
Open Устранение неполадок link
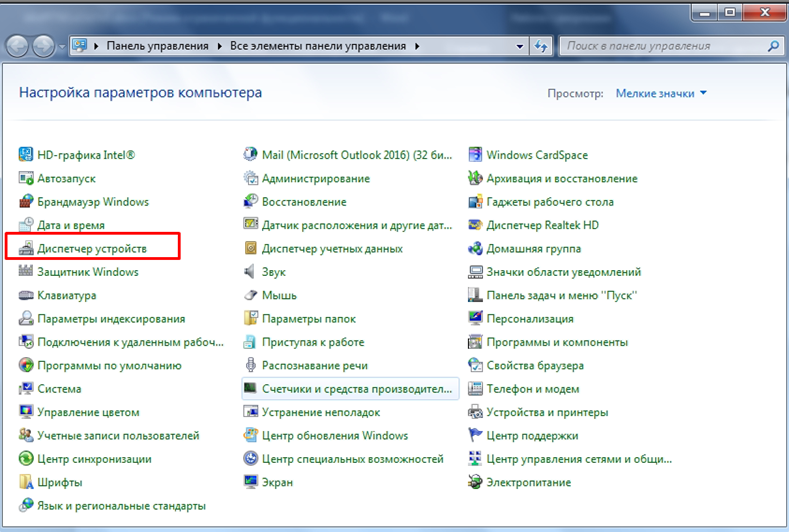coord(321,412)
